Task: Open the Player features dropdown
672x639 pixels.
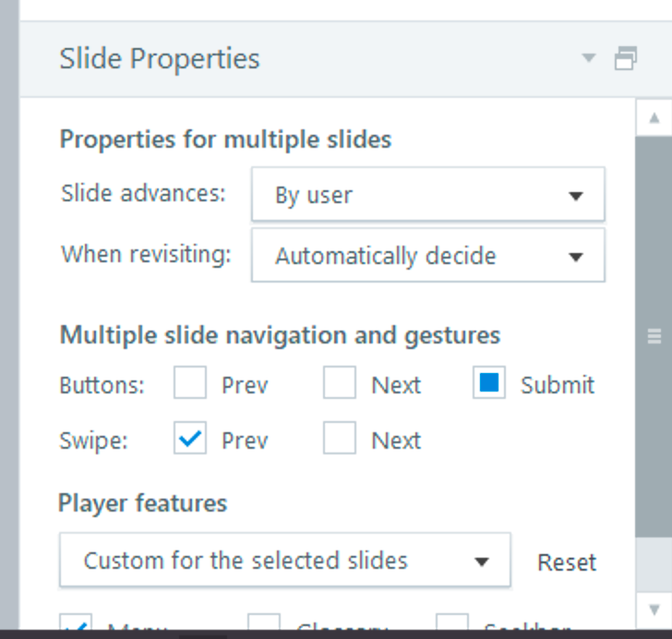Action: click(x=284, y=561)
